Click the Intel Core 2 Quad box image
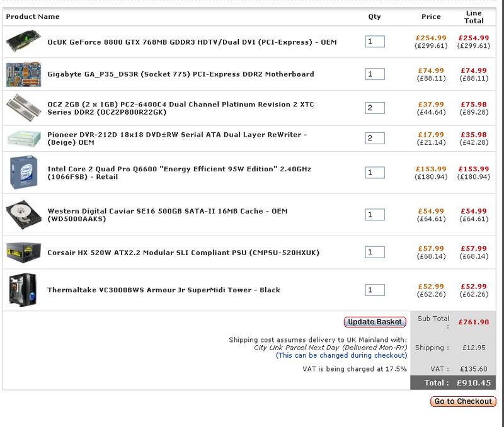 (24, 173)
